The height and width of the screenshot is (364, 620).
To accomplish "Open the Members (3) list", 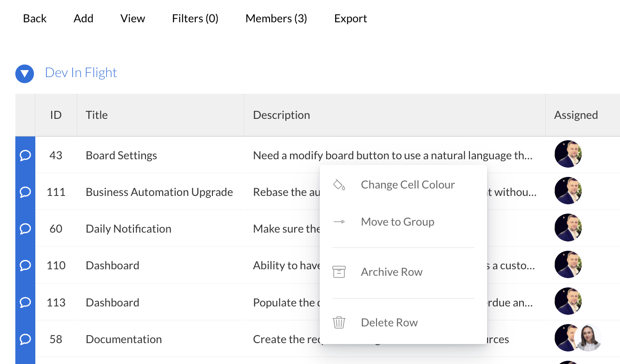I will (276, 19).
